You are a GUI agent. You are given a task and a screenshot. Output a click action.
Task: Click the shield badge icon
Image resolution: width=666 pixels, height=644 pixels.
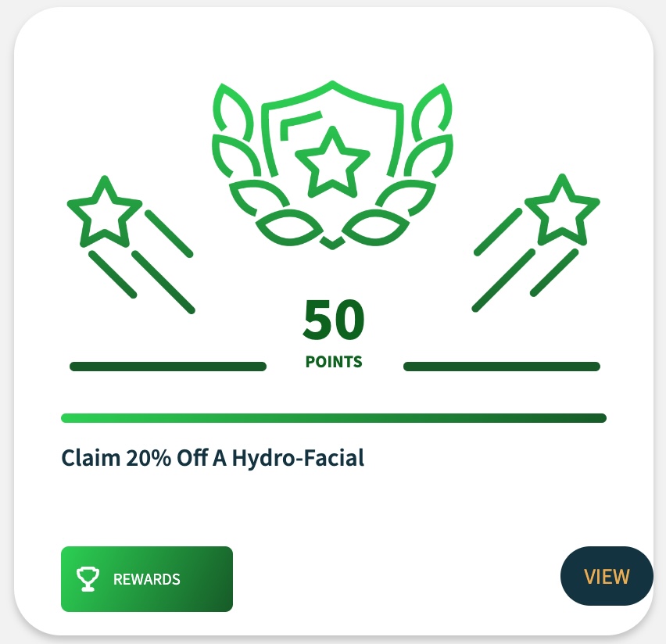coord(332,129)
